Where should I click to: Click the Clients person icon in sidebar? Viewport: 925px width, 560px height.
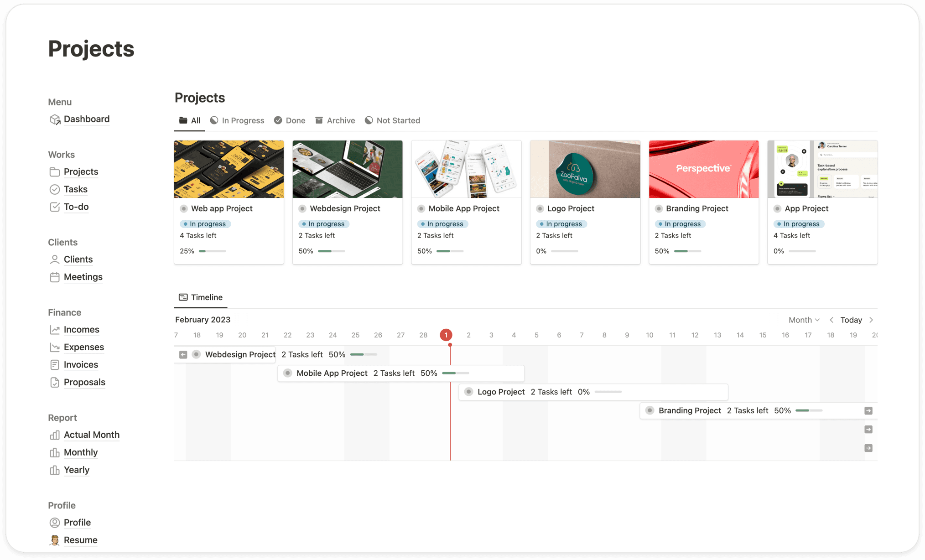point(55,259)
